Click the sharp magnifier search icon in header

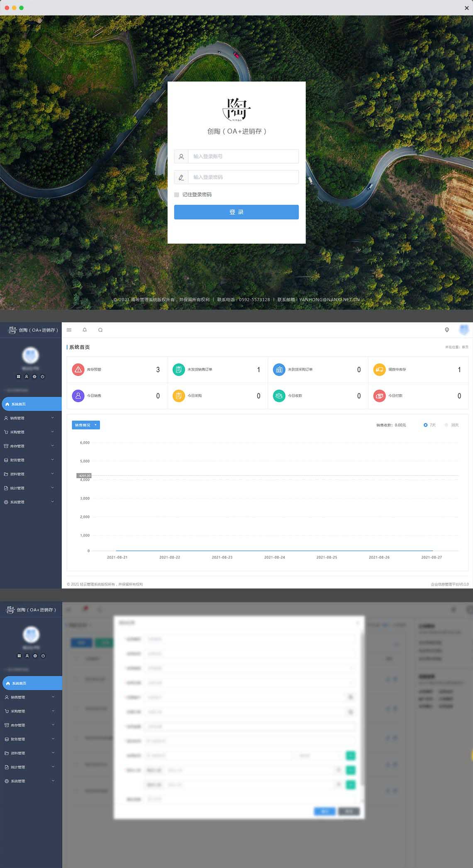100,330
